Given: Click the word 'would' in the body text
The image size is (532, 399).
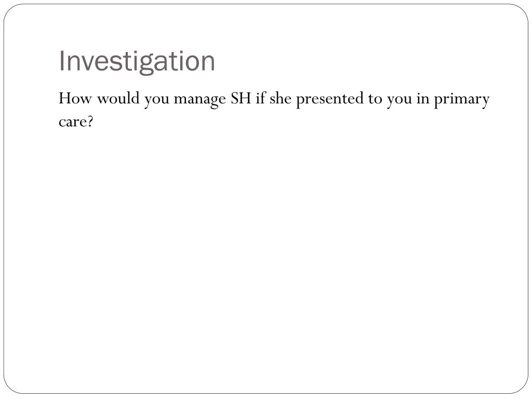Looking at the screenshot, I should click(118, 99).
